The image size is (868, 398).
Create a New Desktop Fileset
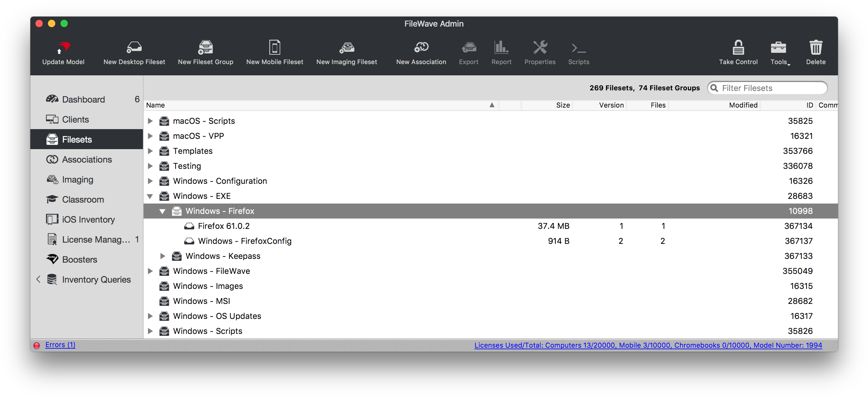134,48
